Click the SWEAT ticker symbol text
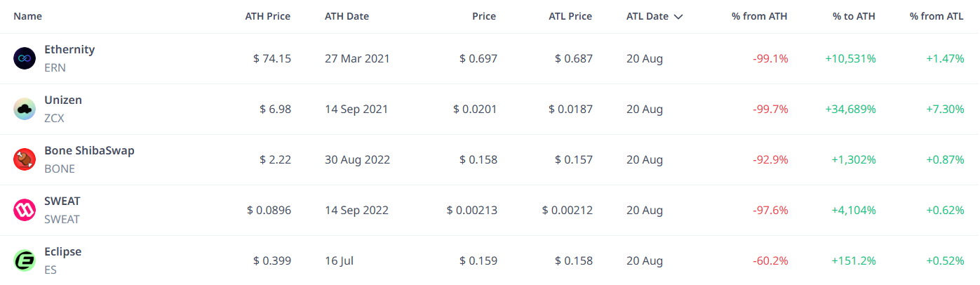 tap(62, 219)
